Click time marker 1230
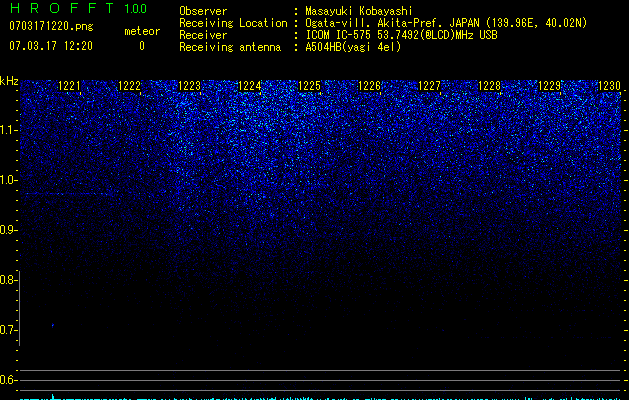The image size is (629, 400). point(609,86)
